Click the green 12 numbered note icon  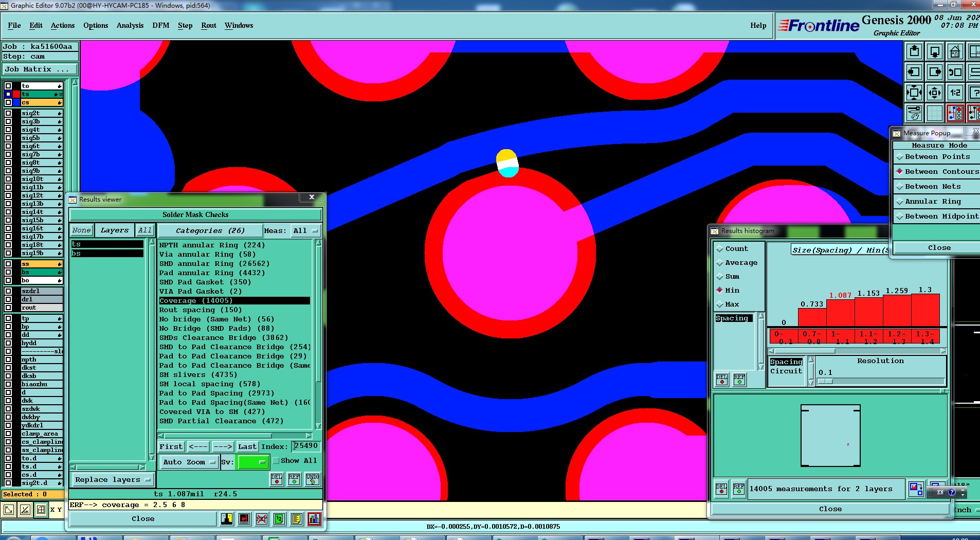279,519
